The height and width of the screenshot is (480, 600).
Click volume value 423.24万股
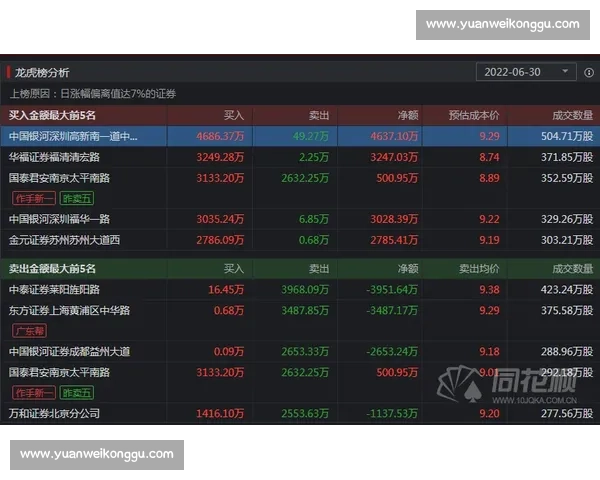pos(567,290)
